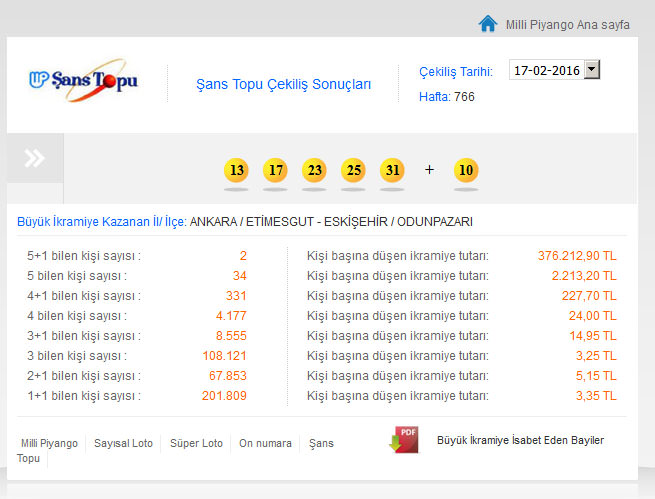Click the winner count value 4.177
Screen dimensions: 655x499
[x=231, y=316]
